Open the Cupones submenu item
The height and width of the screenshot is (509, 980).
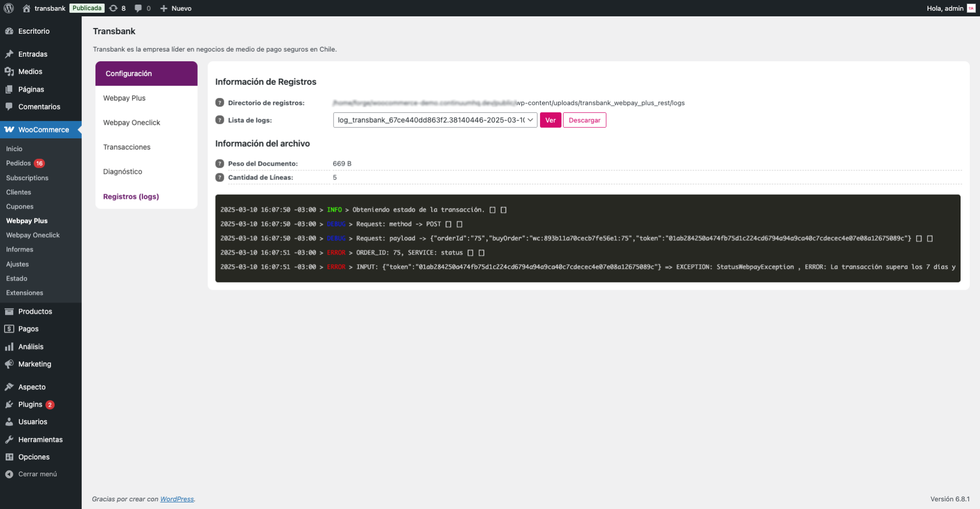pyautogui.click(x=20, y=206)
